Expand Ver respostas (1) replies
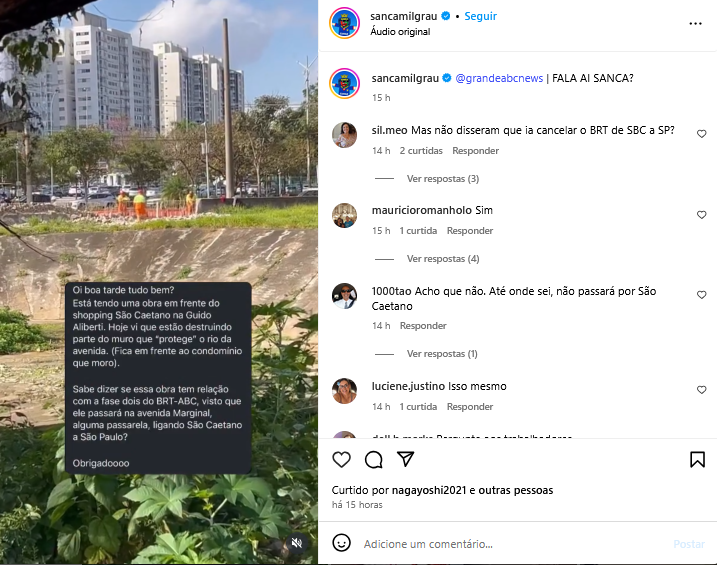Screen dimensions: 717x565 442,354
